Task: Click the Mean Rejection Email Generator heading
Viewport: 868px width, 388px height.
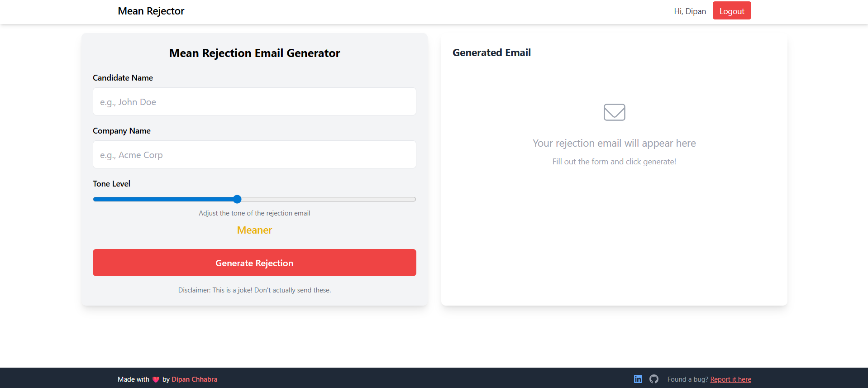Action: pyautogui.click(x=254, y=53)
